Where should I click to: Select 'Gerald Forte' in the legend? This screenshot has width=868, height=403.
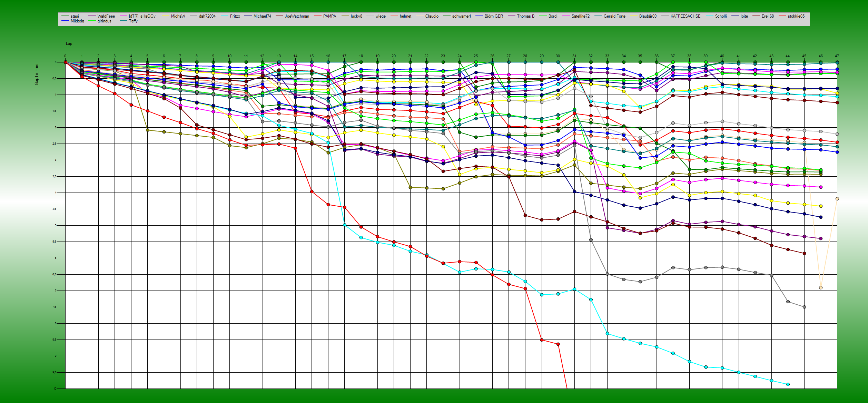pos(614,16)
